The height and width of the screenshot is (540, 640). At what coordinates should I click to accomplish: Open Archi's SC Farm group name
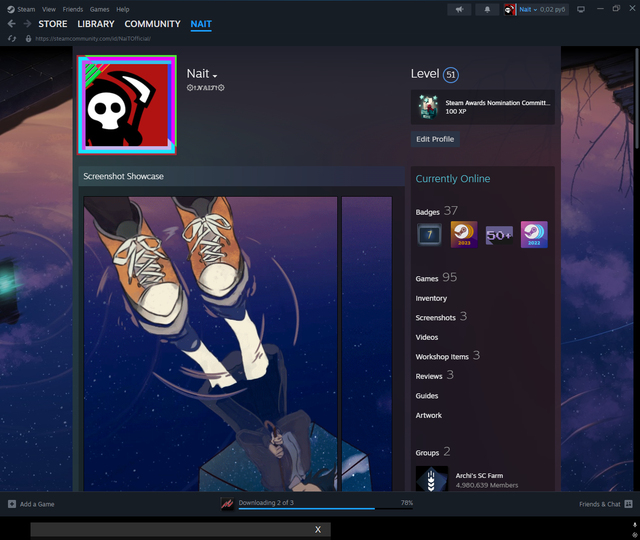pyautogui.click(x=479, y=476)
